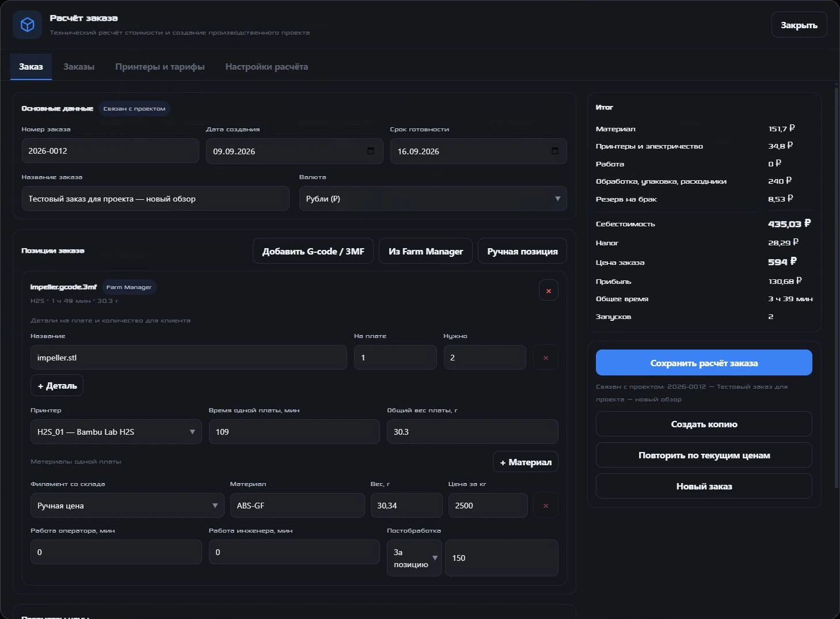Viewport: 840px width, 619px height.
Task: Switch to the Заказ tab
Action: [x=31, y=67]
